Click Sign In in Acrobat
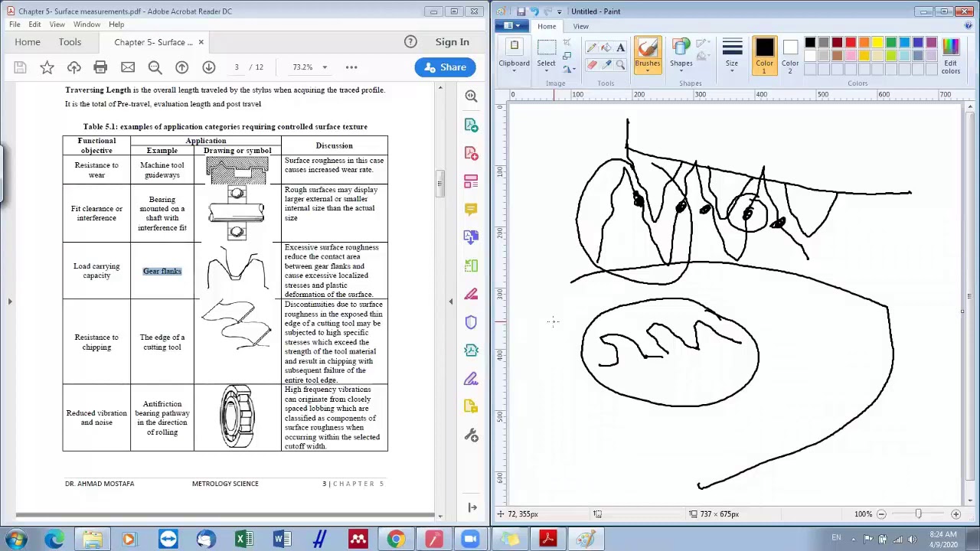Image resolution: width=980 pixels, height=551 pixels. coord(452,42)
